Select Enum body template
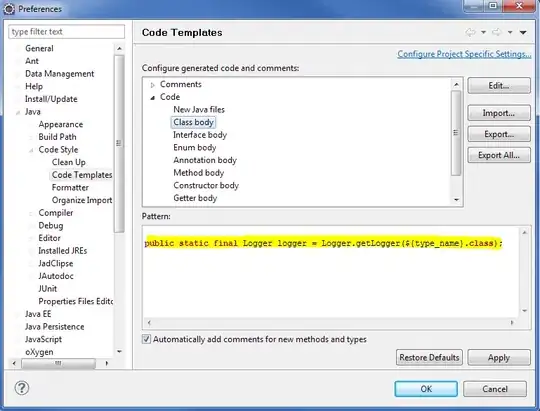 click(x=195, y=147)
